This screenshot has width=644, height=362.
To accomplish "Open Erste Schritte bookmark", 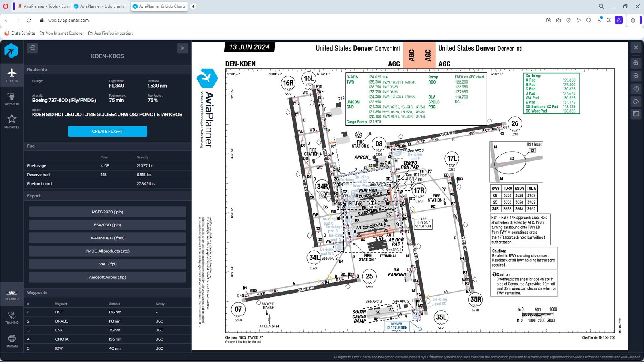I will point(20,33).
